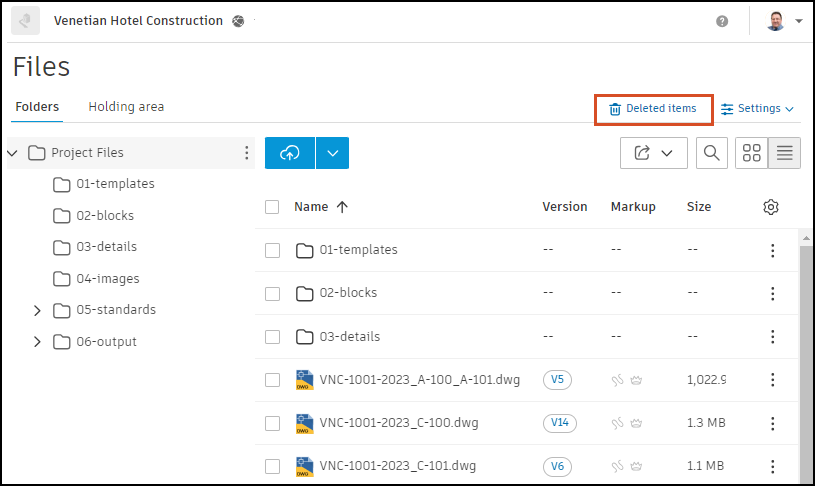Open the help question mark icon
Screen dimensions: 815x486
coord(722,21)
